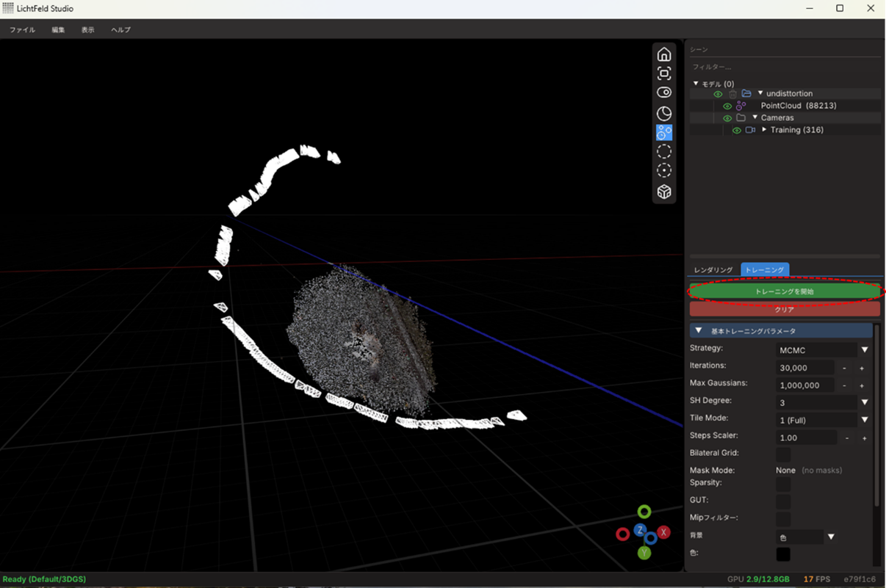Screen dimensions: 886x588
Task: Enable the Bilateral Grid checkbox
Action: (x=783, y=454)
